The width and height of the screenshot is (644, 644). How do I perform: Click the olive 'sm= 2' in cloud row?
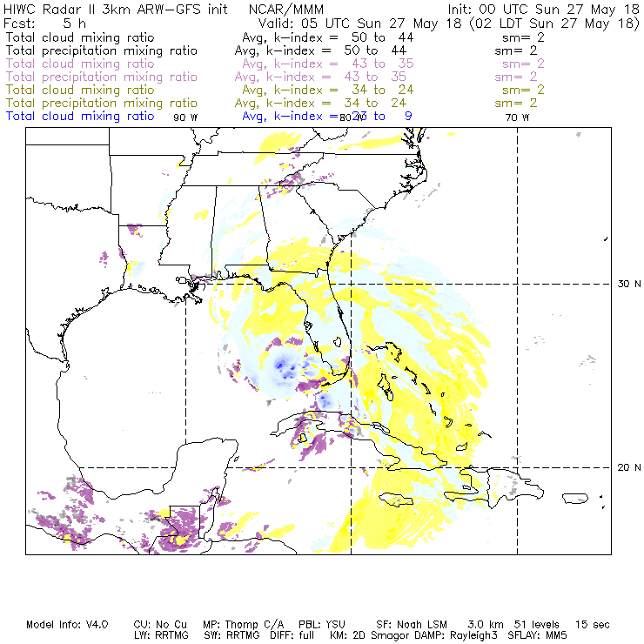point(523,90)
